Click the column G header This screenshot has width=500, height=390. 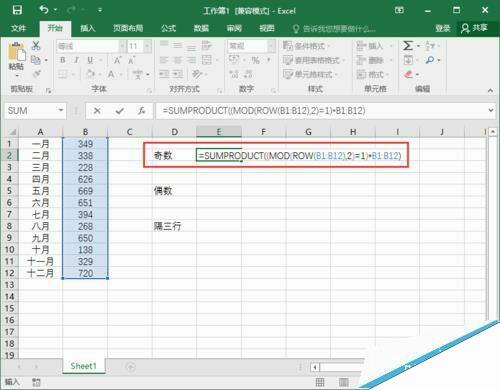click(x=308, y=132)
